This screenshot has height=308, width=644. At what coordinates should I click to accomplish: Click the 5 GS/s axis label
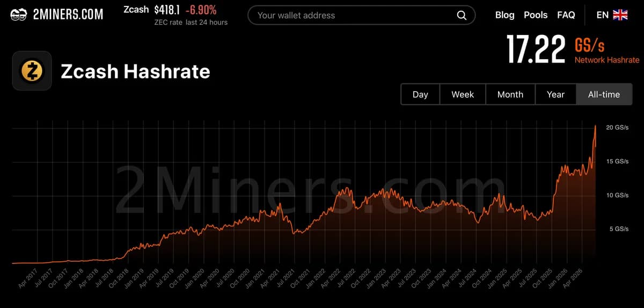619,229
